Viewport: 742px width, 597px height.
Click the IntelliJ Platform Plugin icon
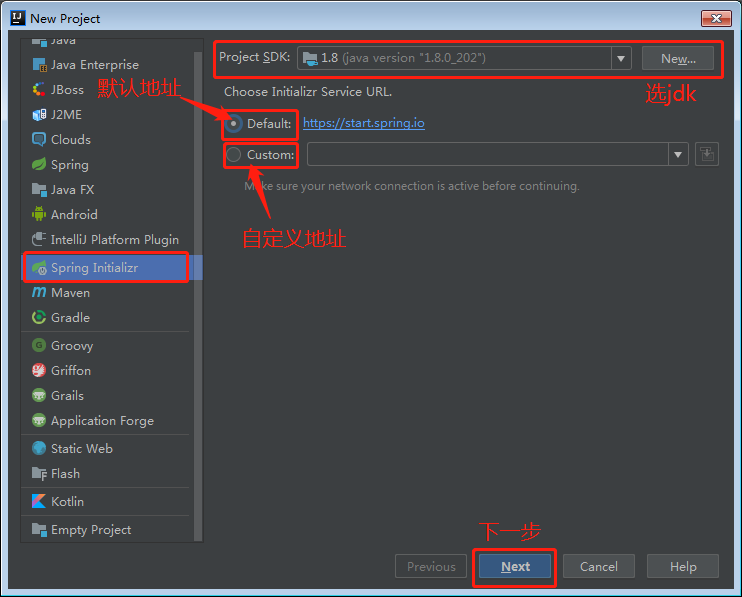tap(39, 239)
